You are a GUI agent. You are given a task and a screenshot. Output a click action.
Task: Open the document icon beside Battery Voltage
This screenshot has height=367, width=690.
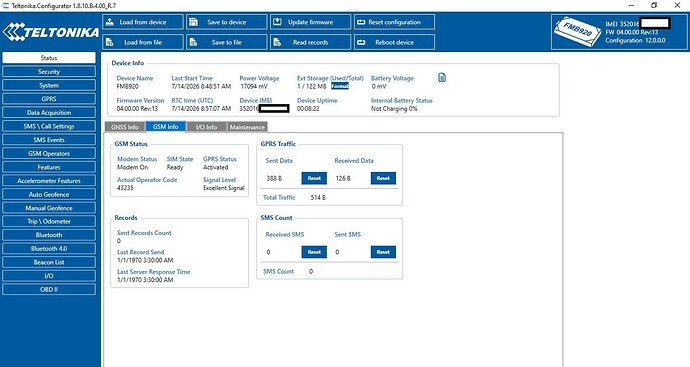click(442, 78)
